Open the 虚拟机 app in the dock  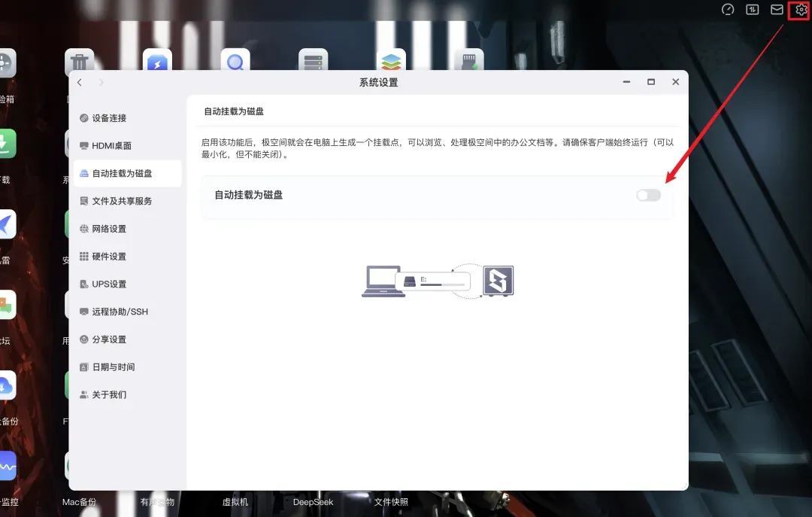pos(235,502)
